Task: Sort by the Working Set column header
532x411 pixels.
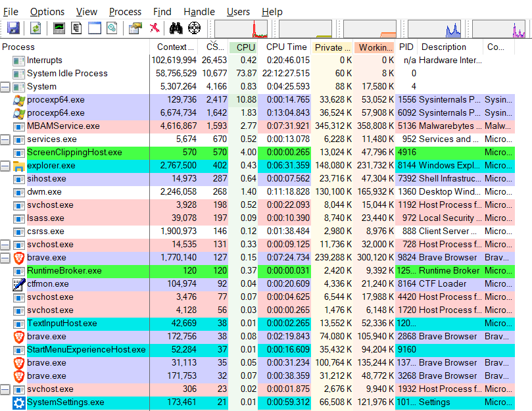Action: click(x=374, y=47)
